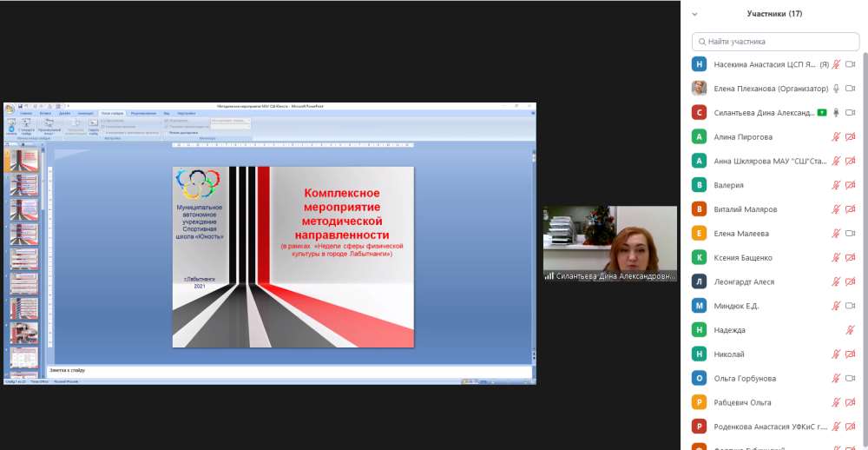Click Ксения Бащенко's muted microphone icon
The height and width of the screenshot is (450, 868).
837,258
